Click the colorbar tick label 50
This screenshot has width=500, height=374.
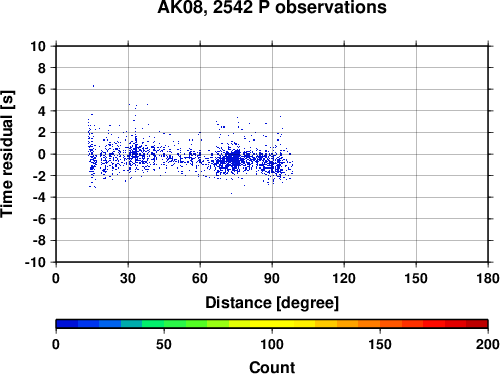164,344
